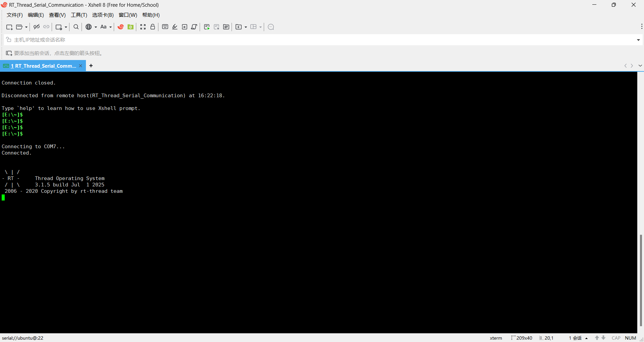Viewport: 644px width, 342px height.
Task: Expand the tab list chevron dropdown
Action: [x=640, y=66]
